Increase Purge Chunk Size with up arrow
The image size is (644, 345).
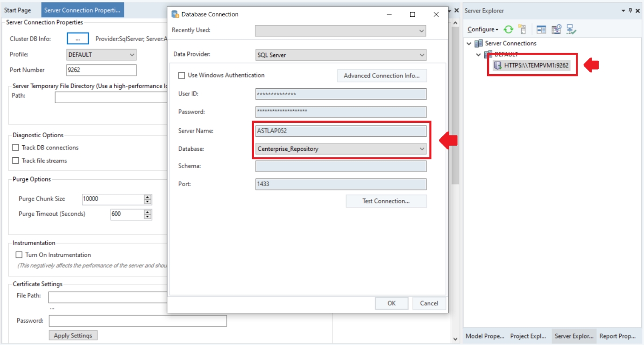148,197
